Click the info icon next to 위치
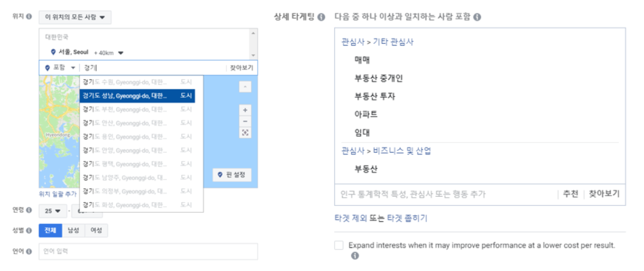Viewport: 644px width, 271px height. click(x=29, y=17)
